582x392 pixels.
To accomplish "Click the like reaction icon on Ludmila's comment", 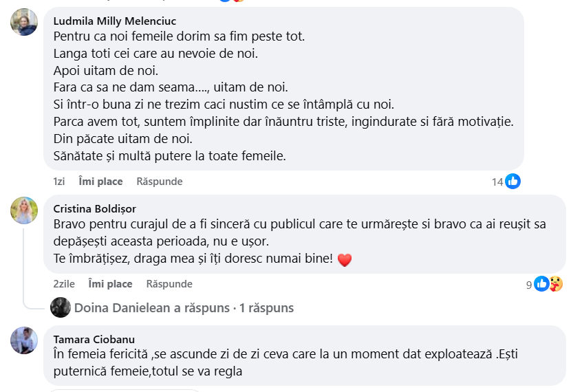I will pyautogui.click(x=513, y=182).
